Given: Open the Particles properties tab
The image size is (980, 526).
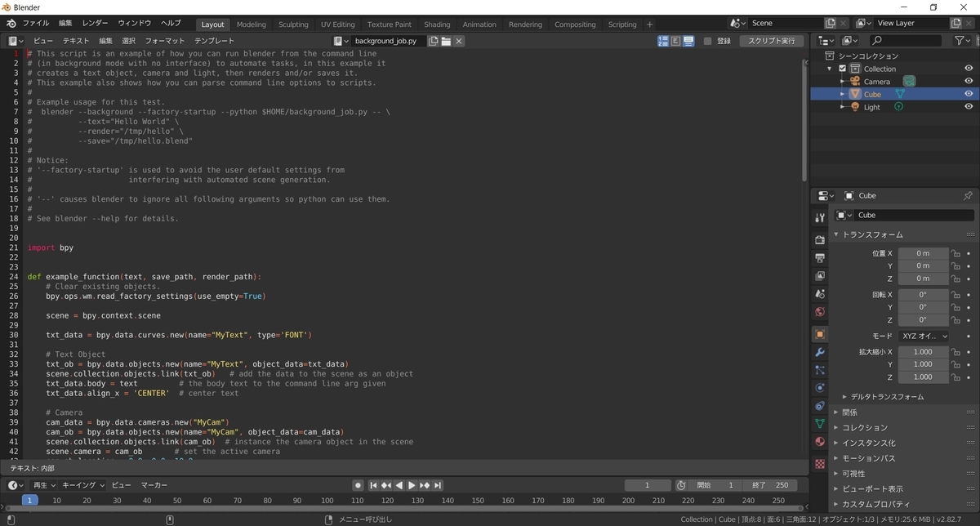Looking at the screenshot, I should coord(820,370).
